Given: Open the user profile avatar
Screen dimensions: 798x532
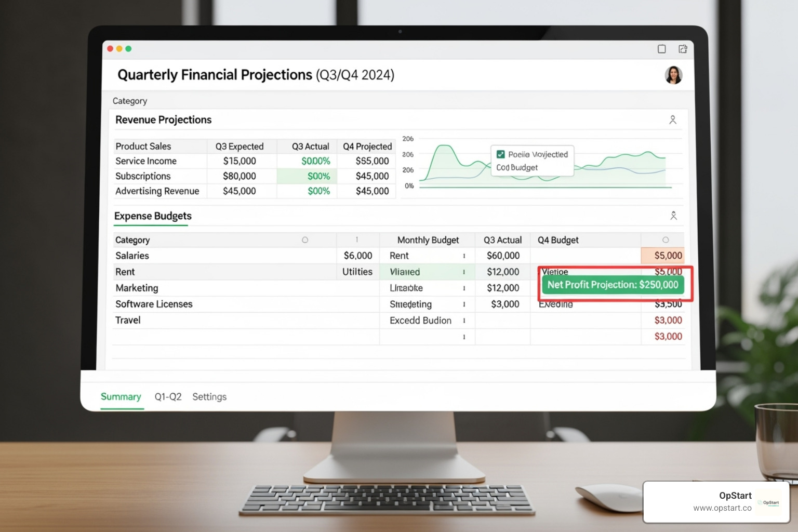Looking at the screenshot, I should tap(673, 75).
